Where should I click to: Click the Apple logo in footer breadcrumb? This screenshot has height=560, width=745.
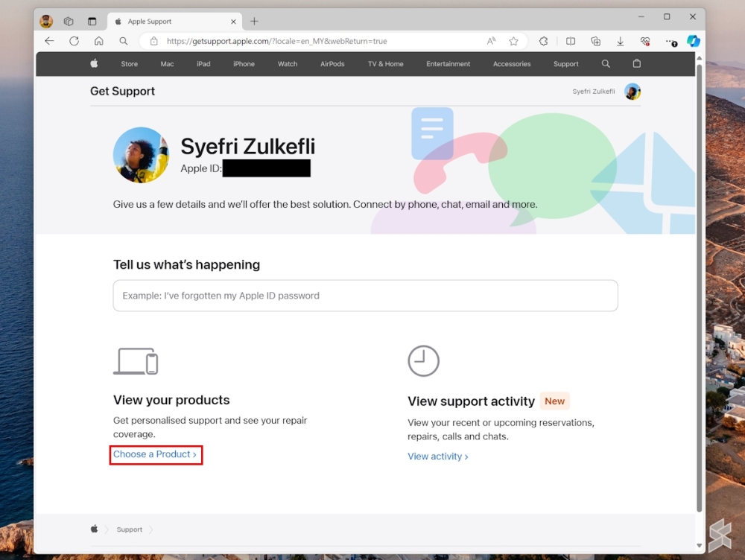[x=94, y=529]
